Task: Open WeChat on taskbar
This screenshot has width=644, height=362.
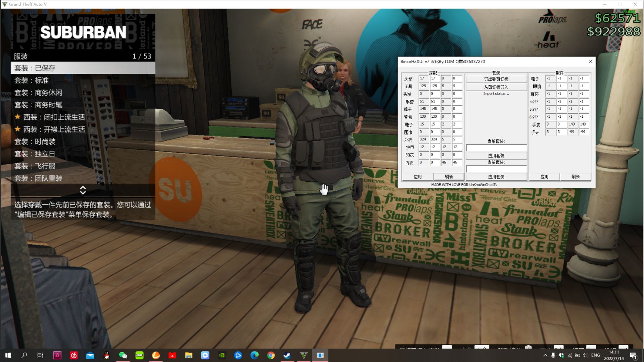Action: [x=123, y=355]
